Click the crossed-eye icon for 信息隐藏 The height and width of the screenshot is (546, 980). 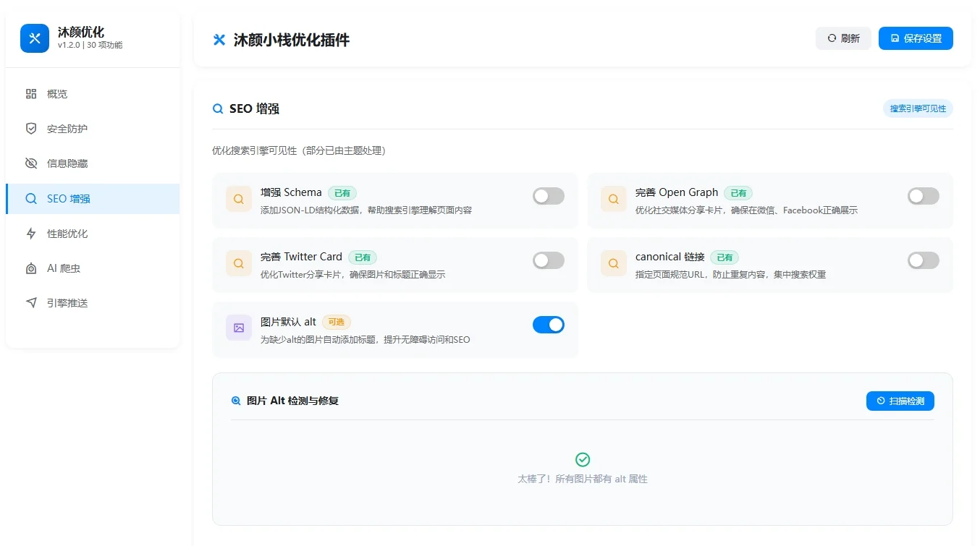pos(31,163)
